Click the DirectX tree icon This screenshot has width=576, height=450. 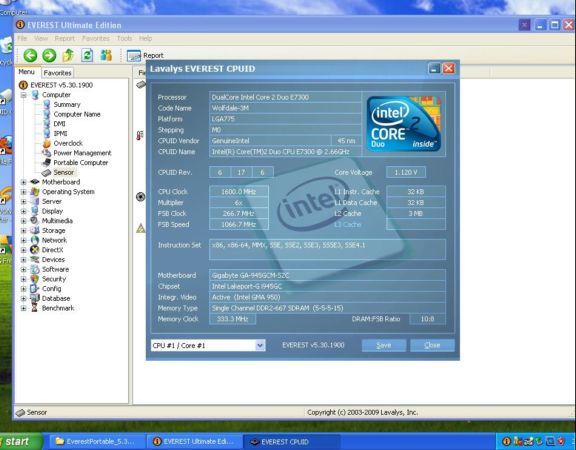pos(35,250)
